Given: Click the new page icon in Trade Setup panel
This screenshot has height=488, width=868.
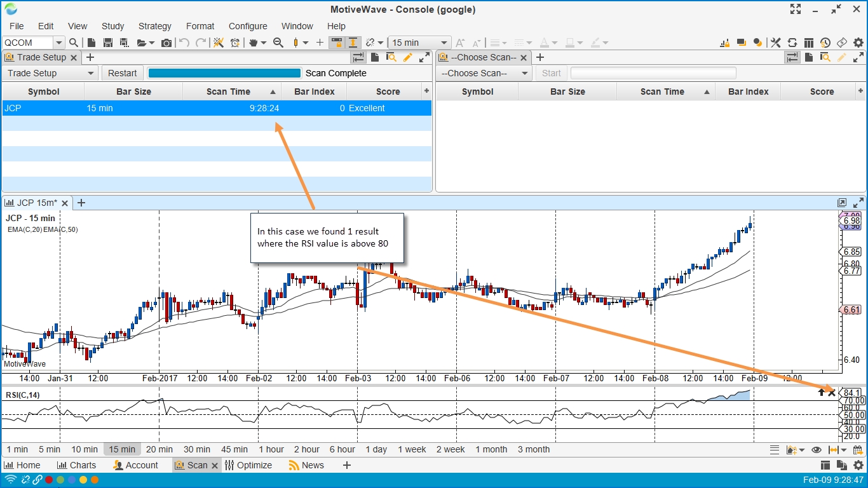Looking at the screenshot, I should [375, 57].
